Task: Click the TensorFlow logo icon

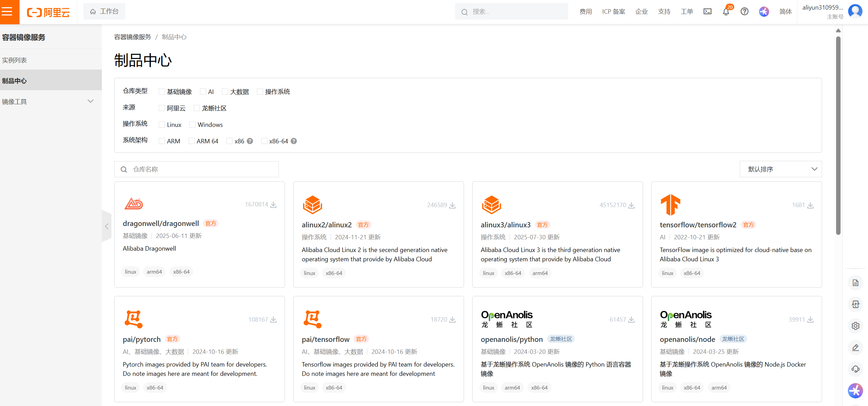Action: tap(670, 205)
